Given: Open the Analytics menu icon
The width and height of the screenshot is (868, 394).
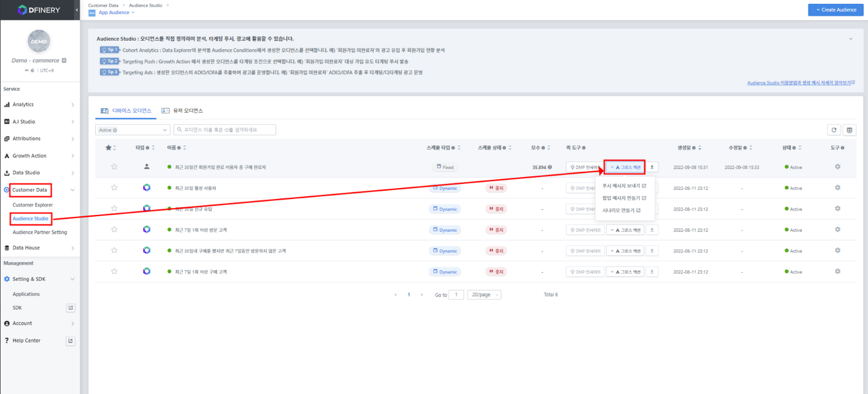Looking at the screenshot, I should click(x=7, y=105).
